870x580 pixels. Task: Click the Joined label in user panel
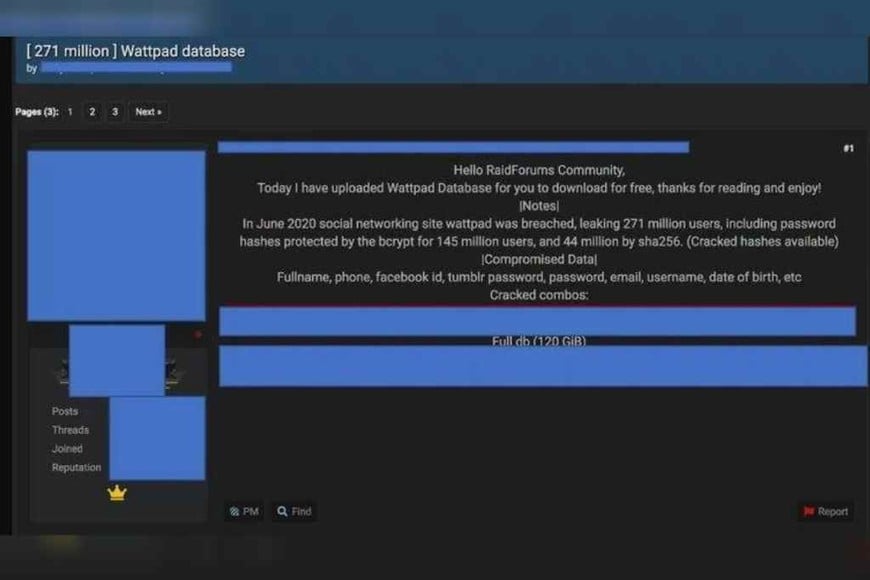tap(67, 449)
